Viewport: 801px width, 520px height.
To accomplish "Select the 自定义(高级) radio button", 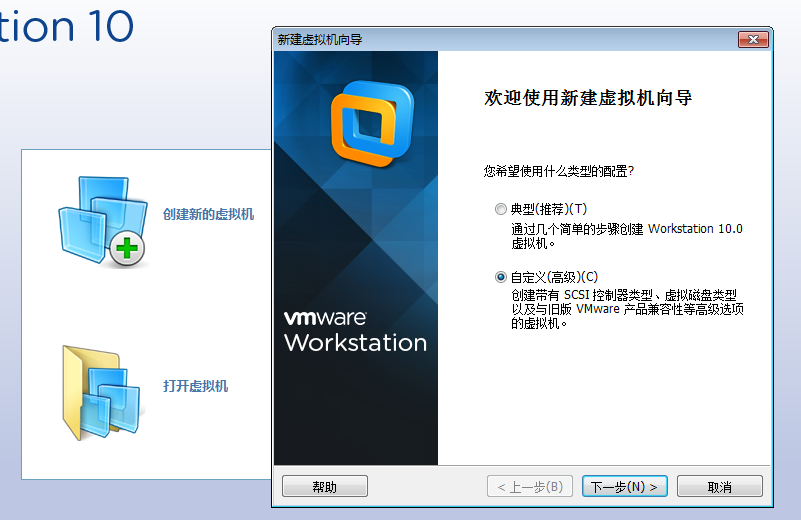I will click(501, 277).
